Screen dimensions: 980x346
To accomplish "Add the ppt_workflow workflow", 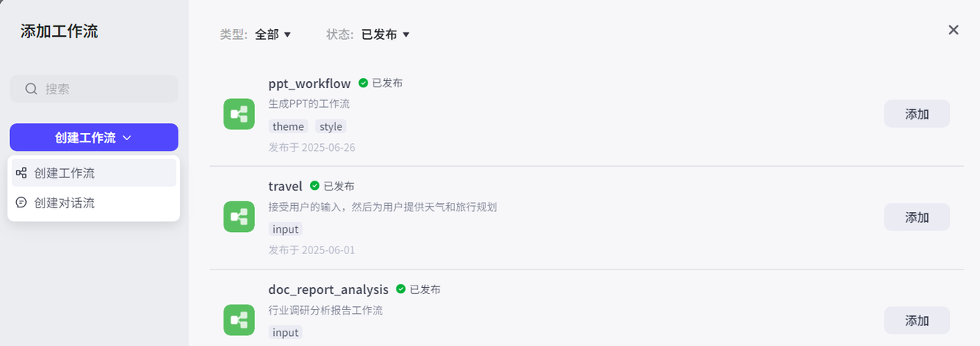I will point(916,114).
